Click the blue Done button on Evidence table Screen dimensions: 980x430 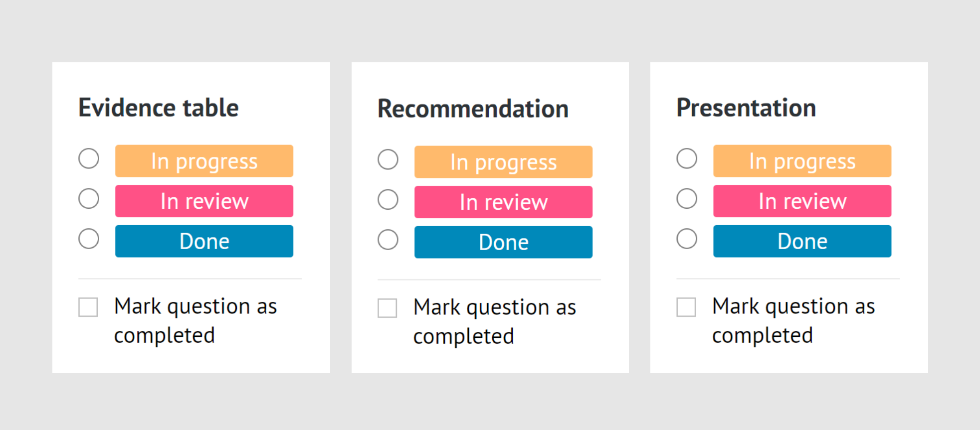[204, 241]
